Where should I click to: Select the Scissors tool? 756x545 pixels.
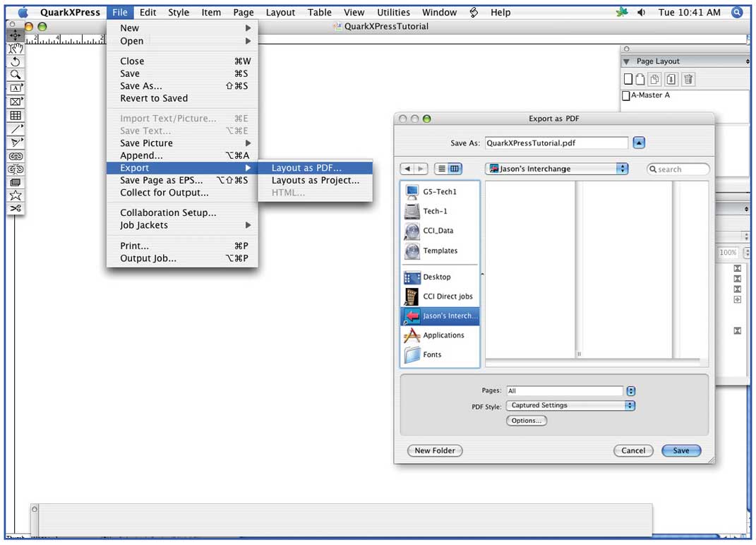point(16,208)
